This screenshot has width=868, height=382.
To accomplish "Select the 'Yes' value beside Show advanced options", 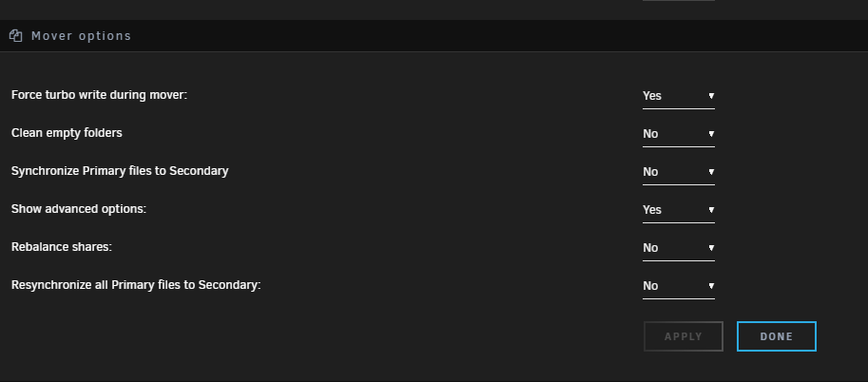I will (652, 210).
